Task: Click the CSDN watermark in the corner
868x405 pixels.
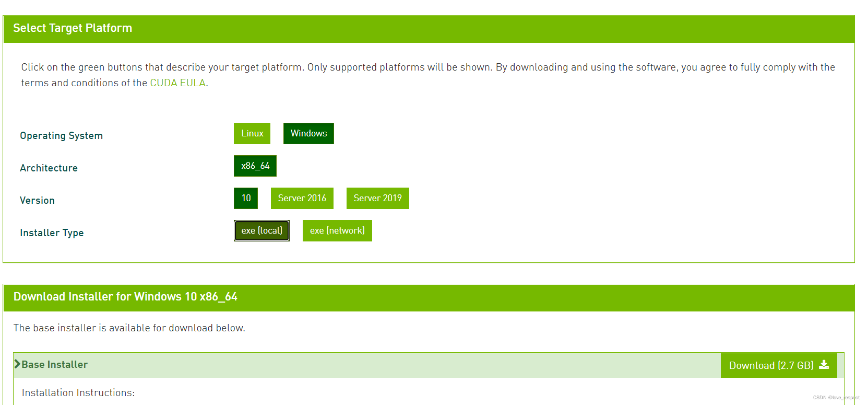Action: pos(836,398)
